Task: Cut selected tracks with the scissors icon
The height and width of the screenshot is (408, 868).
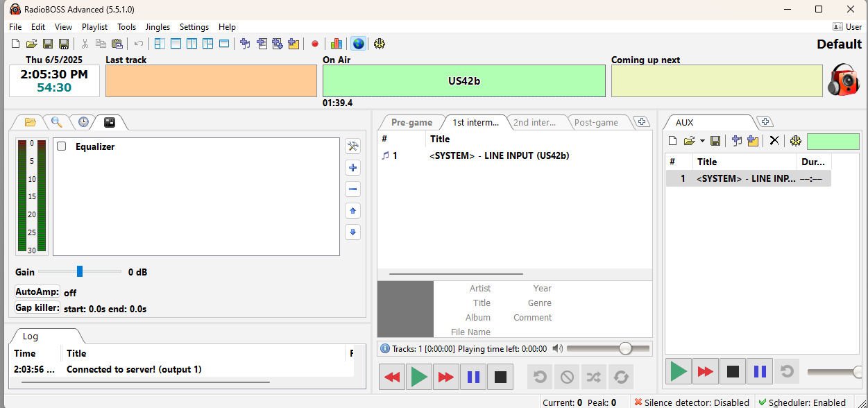Action: 85,44
